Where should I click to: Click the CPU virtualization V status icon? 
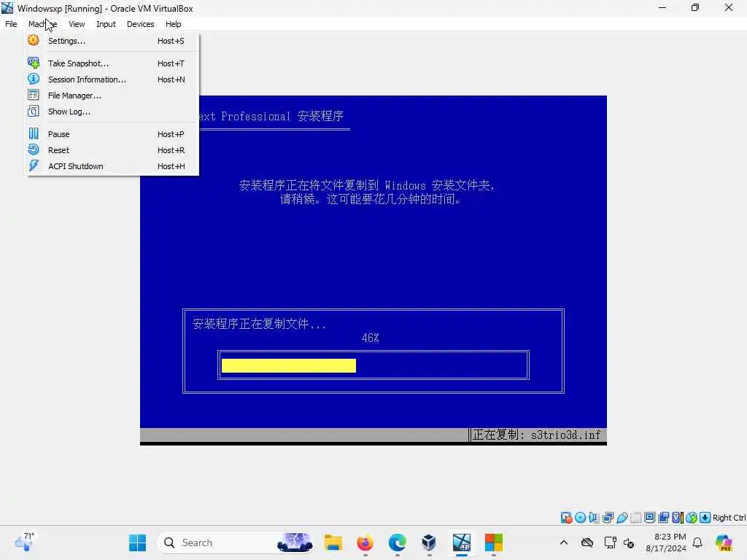(x=677, y=518)
